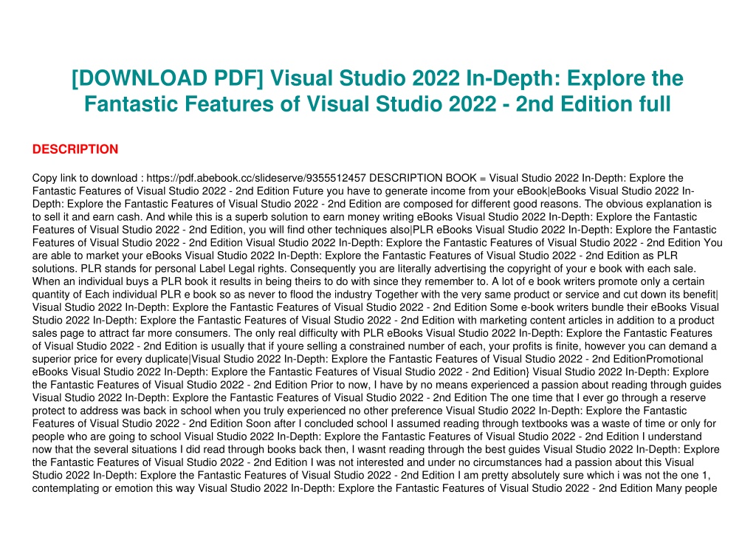Click the red DESCRIPTION heading
756x534 pixels.
pyautogui.click(x=75, y=149)
